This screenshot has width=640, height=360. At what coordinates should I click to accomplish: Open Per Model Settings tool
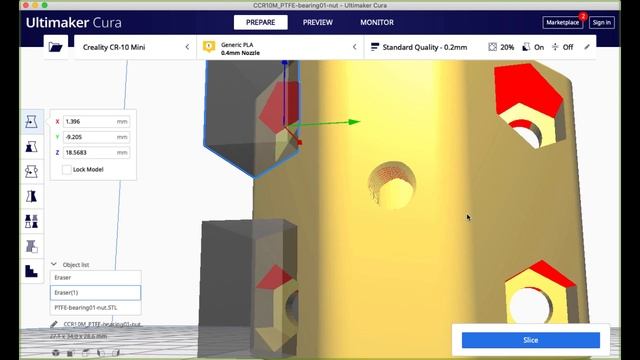click(31, 222)
